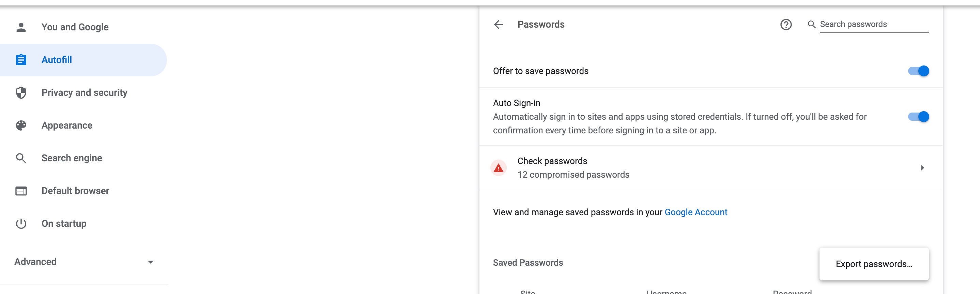Open Check passwords via right chevron
Viewport: 980px width, 294px height.
[x=922, y=168]
